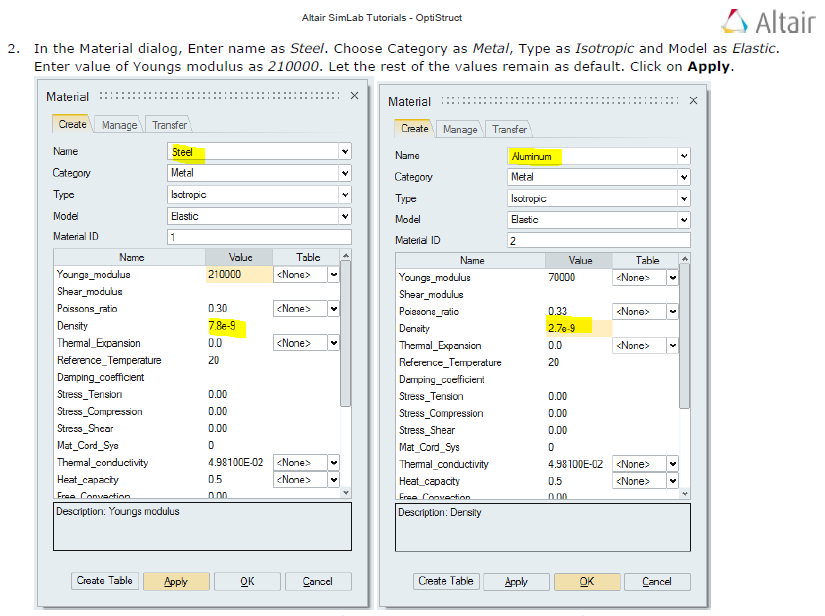Image resolution: width=825 pixels, height=616 pixels.
Task: Open Category dropdown in the Aluminum dialog
Action: [x=683, y=177]
